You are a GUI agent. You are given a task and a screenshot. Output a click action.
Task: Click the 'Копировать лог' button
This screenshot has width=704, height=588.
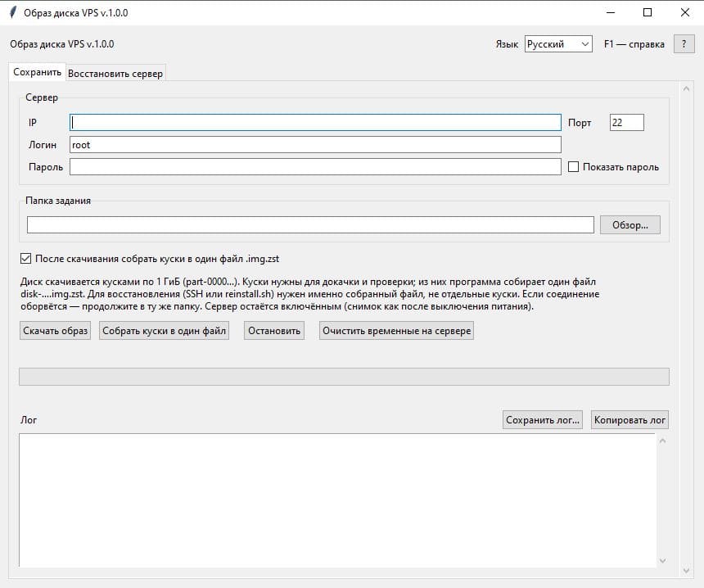(630, 420)
